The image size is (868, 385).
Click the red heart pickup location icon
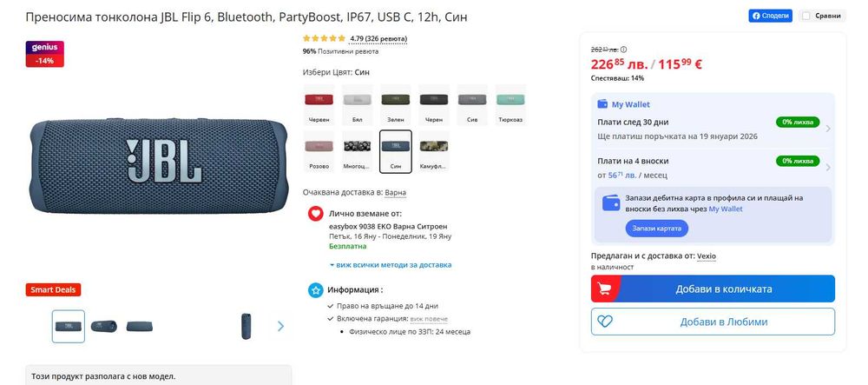(x=316, y=214)
